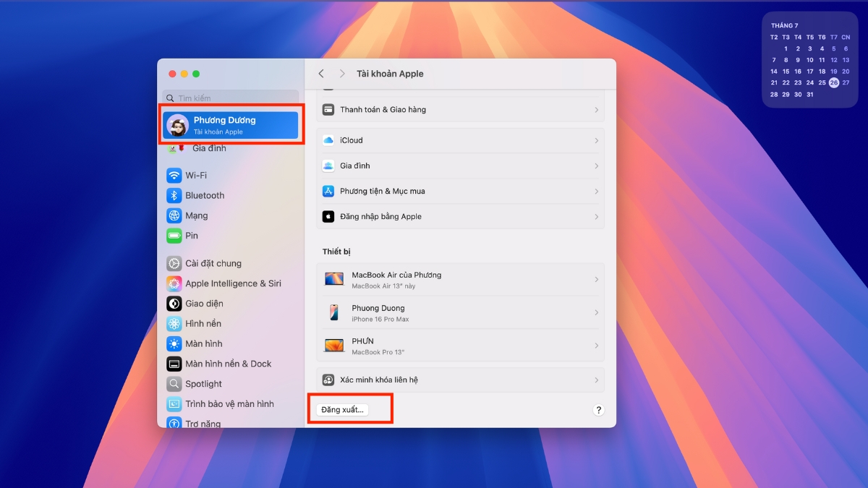Click the help question mark button
868x488 pixels.
pos(598,410)
